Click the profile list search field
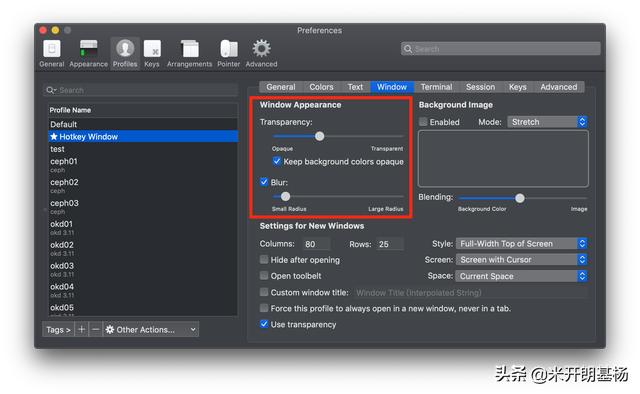This screenshot has height=394, width=640. point(140,90)
